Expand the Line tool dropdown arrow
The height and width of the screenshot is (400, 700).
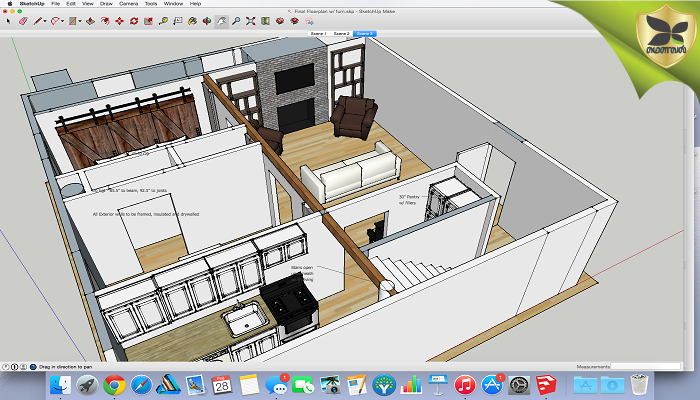click(46, 20)
